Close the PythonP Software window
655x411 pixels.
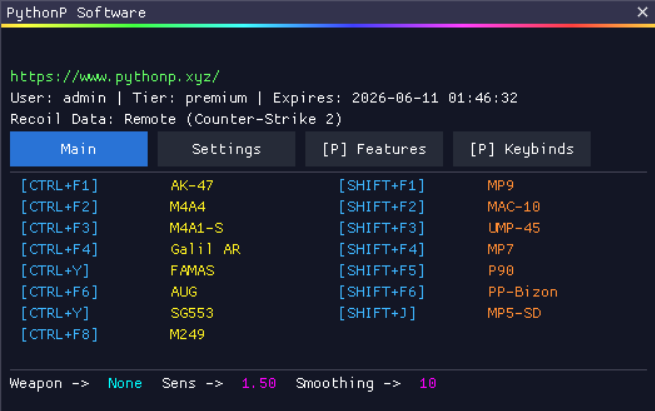tap(642, 12)
